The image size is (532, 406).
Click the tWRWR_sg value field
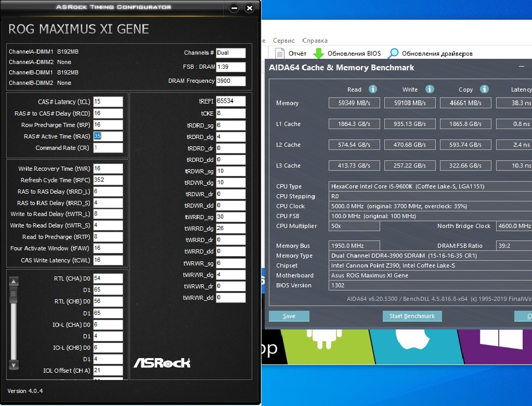click(x=231, y=263)
